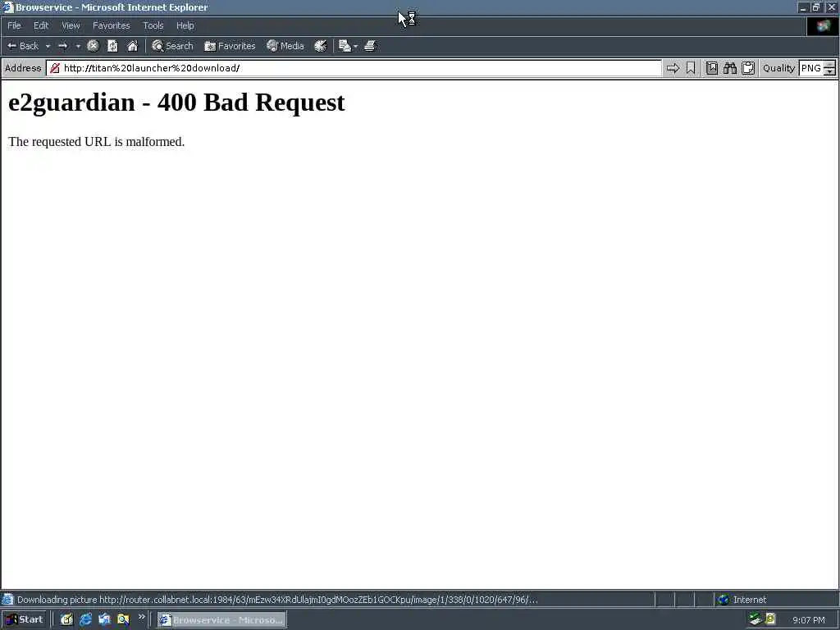Click the clipboard icon
This screenshot has width=840, height=630.
pos(748,68)
